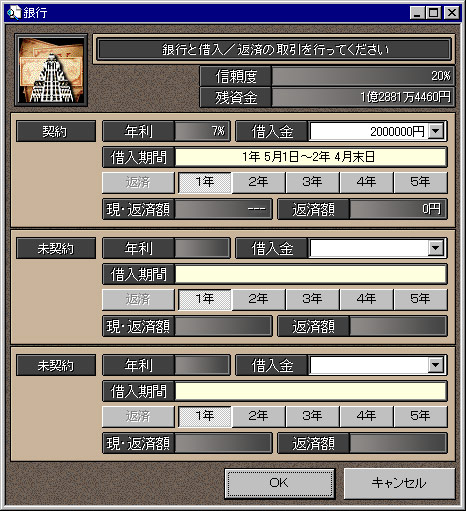
Task: Expand the second contract's 借入金 dropdown
Action: (436, 248)
